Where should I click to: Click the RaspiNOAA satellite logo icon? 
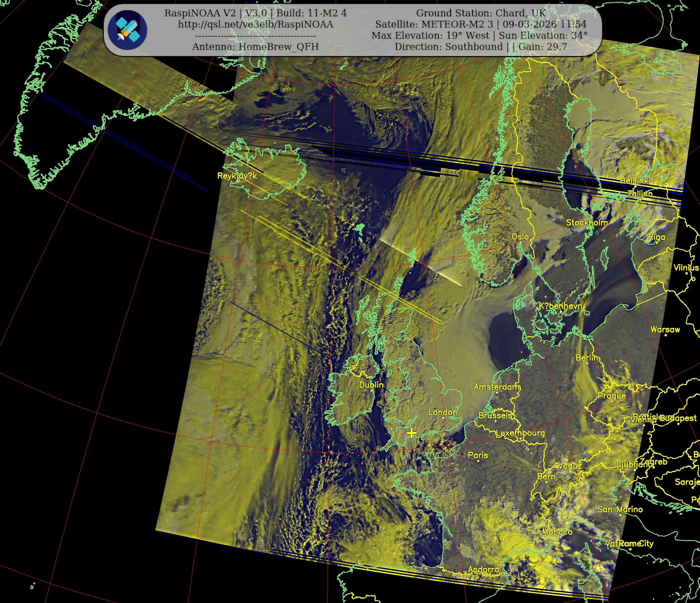127,30
